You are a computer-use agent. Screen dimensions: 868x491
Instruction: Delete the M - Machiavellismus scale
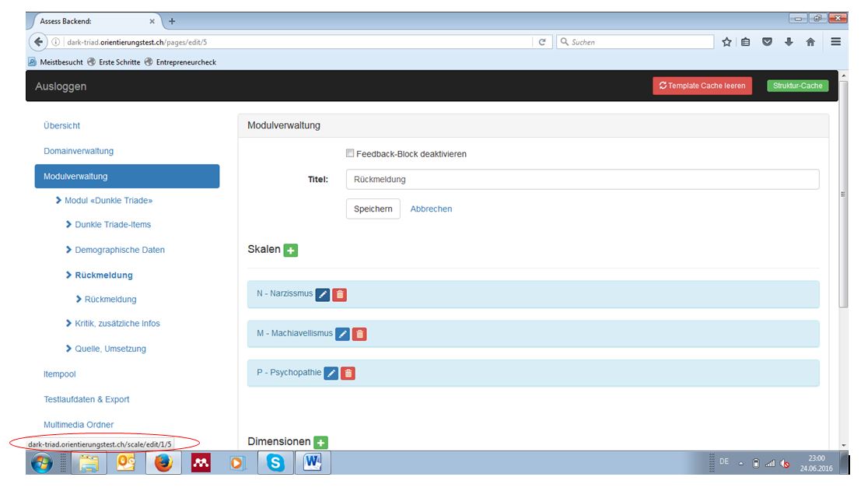(360, 334)
